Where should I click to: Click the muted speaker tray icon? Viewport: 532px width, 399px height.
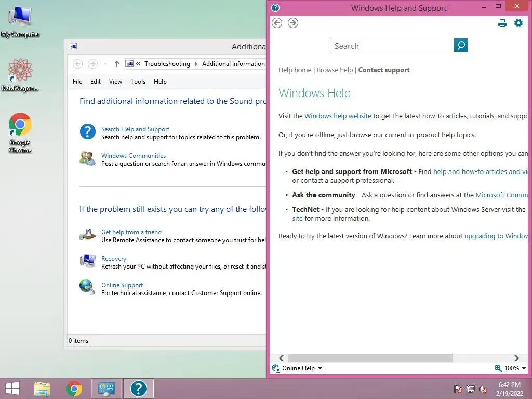coord(483,389)
